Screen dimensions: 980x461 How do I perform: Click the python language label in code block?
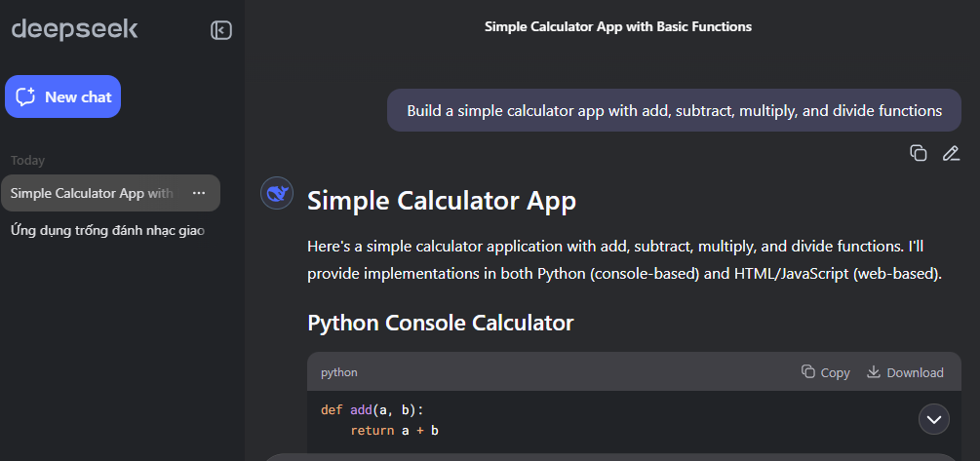tap(339, 372)
